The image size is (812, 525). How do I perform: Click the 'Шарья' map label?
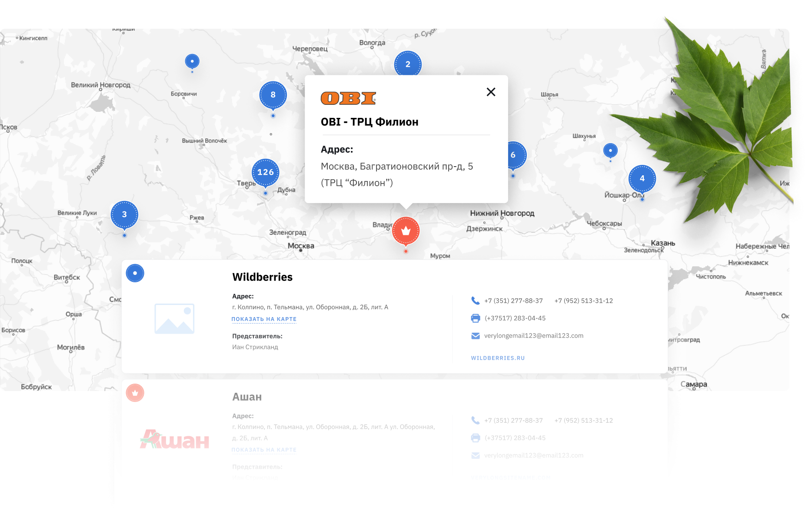click(549, 94)
